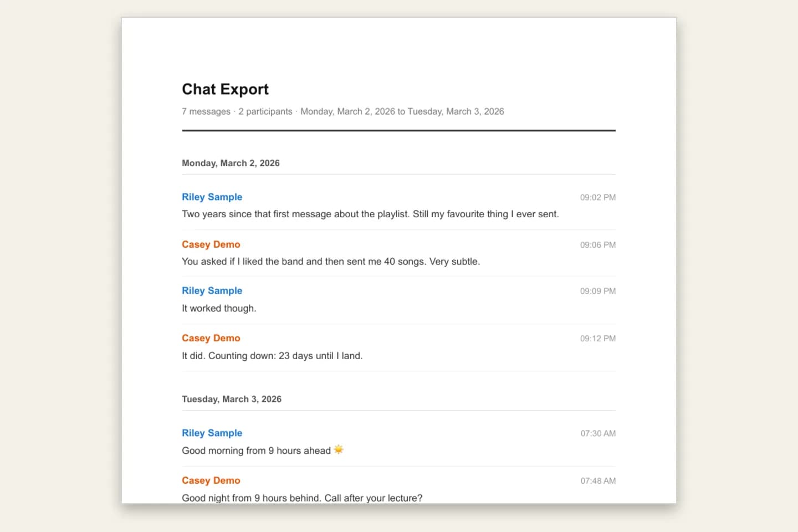Select the message counting down 23 days
This screenshot has height=532, width=798.
[272, 356]
